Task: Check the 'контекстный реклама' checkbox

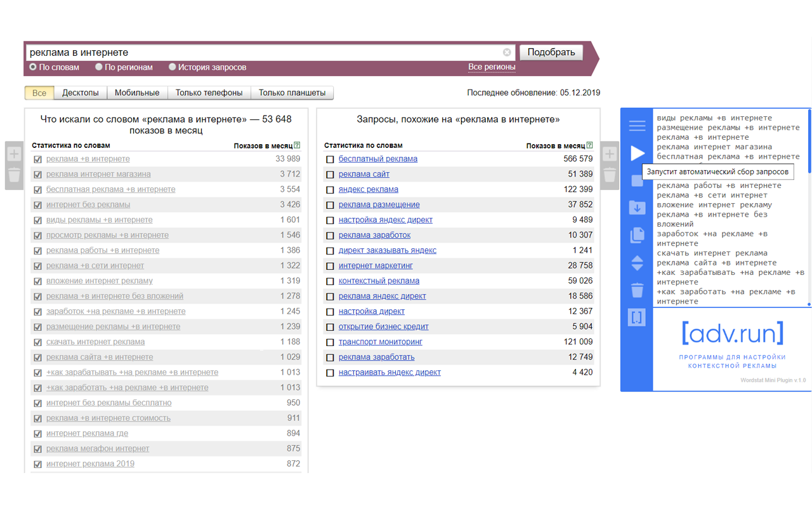Action: pyautogui.click(x=330, y=281)
